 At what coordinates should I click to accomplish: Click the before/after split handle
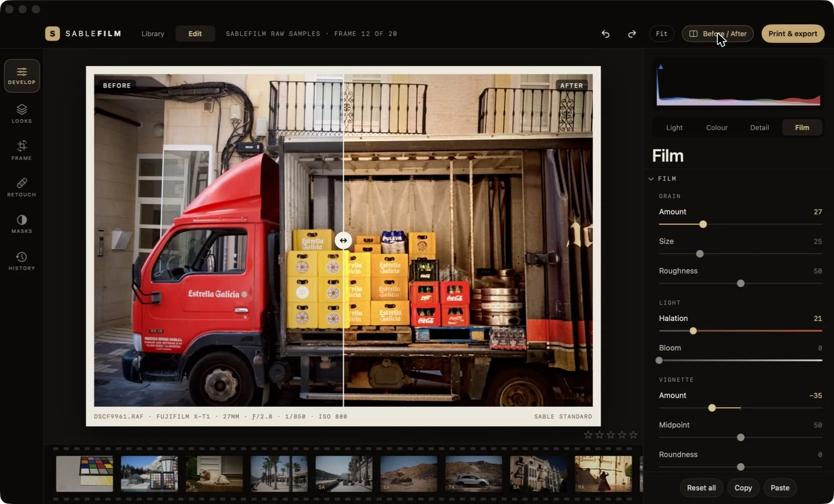[x=343, y=240]
